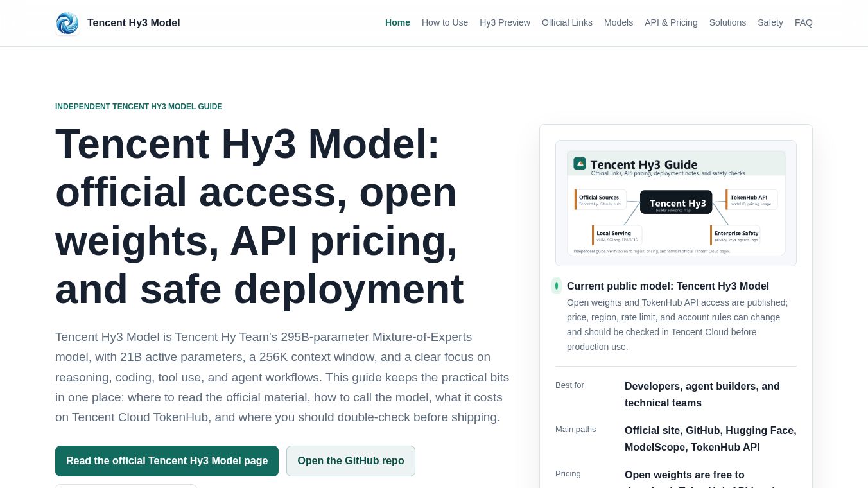Navigate to Official Links
The height and width of the screenshot is (488, 868).
(567, 22)
